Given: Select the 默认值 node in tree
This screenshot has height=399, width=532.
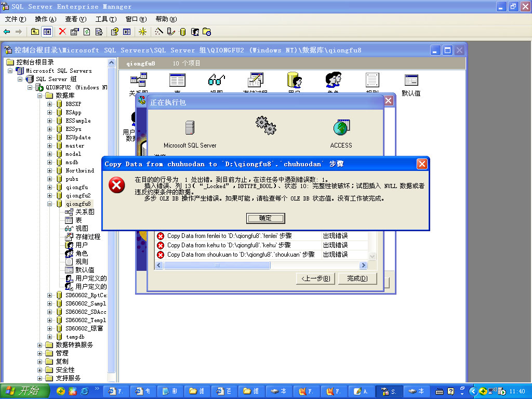Looking at the screenshot, I should click(85, 270).
